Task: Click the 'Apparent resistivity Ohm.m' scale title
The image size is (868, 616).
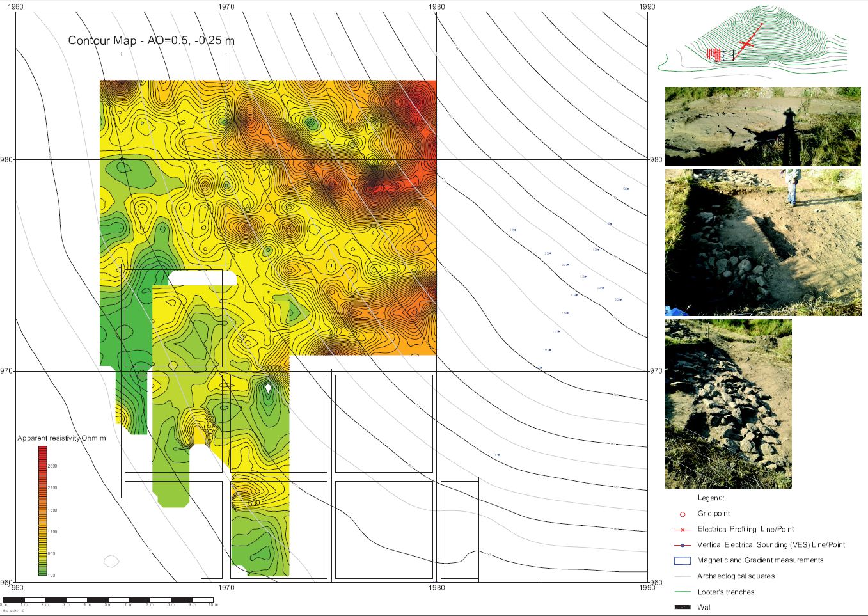Action: 61,438
